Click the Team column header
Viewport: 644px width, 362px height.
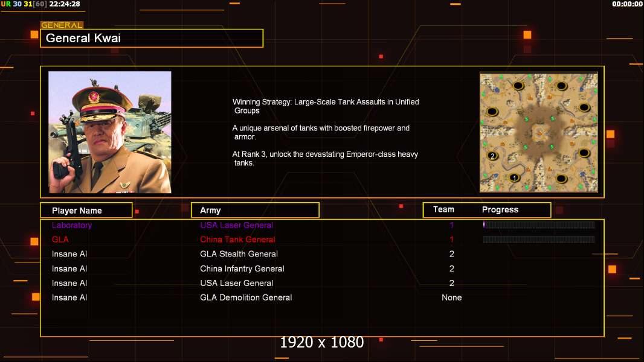[x=443, y=209]
